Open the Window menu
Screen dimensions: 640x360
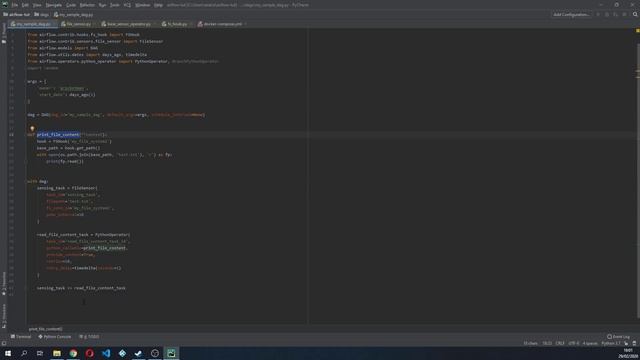pyautogui.click(x=142, y=5)
